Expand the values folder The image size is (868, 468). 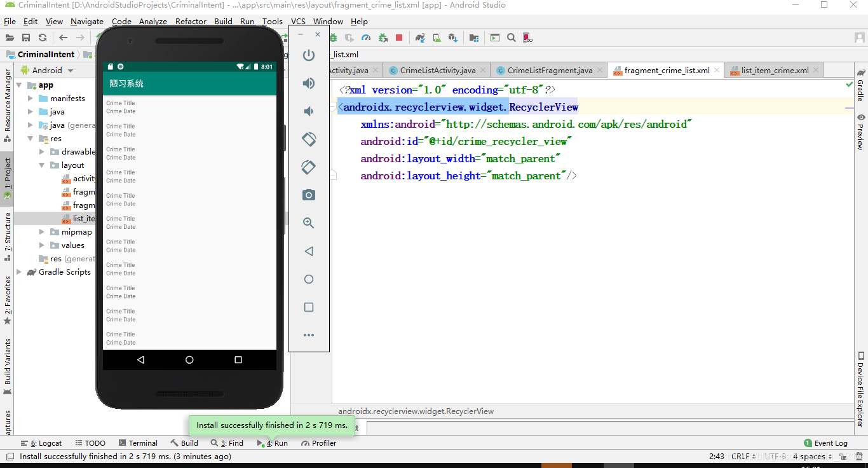42,245
